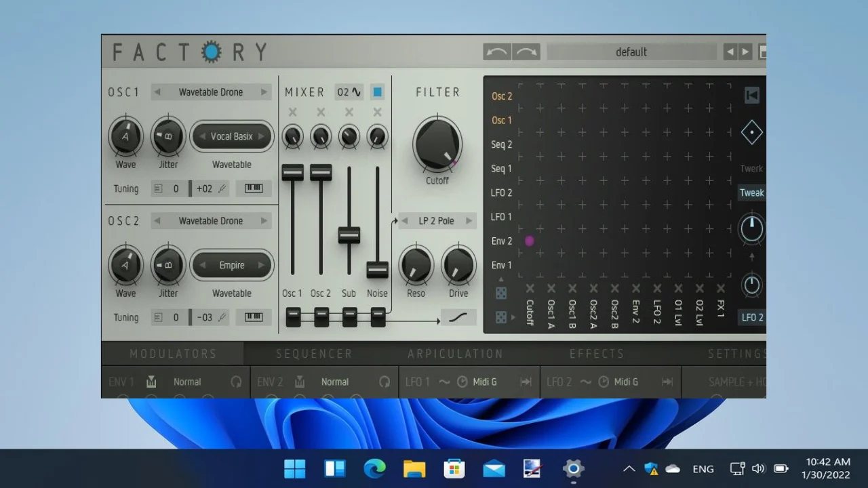This screenshot has width=868, height=488.
Task: Click the Sub mixer fader handle
Action: click(x=349, y=235)
